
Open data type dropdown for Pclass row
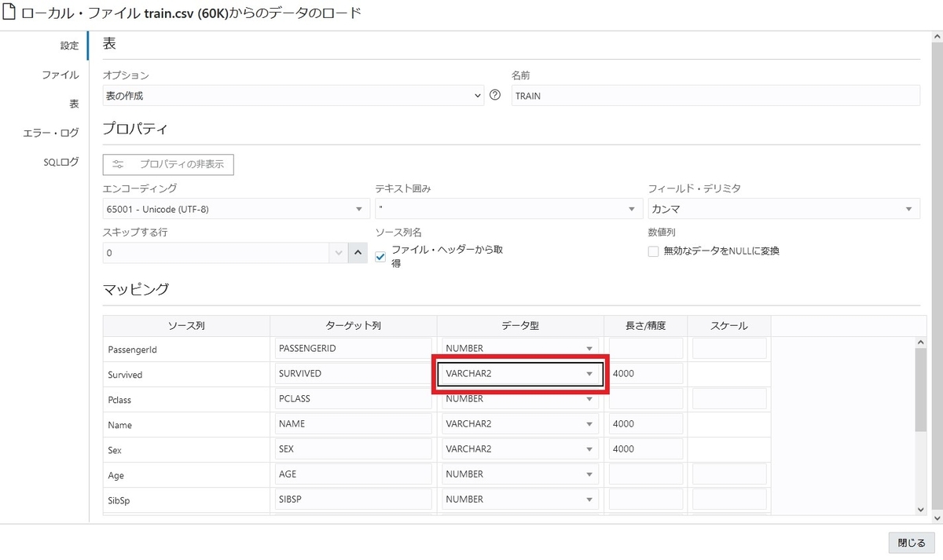click(519, 399)
